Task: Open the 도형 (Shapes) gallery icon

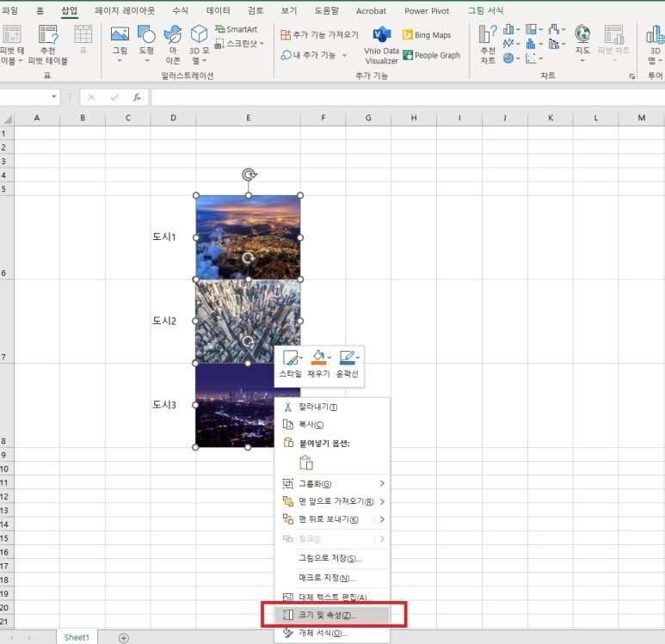Action: click(x=146, y=34)
